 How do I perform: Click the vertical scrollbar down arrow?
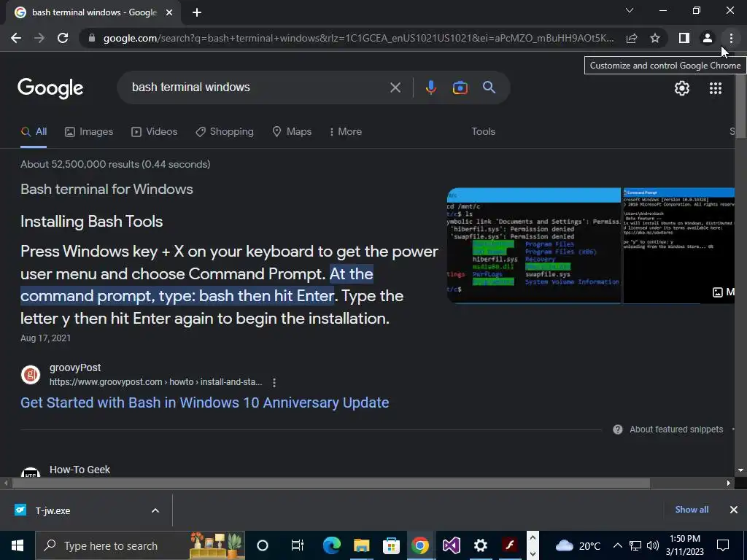741,470
